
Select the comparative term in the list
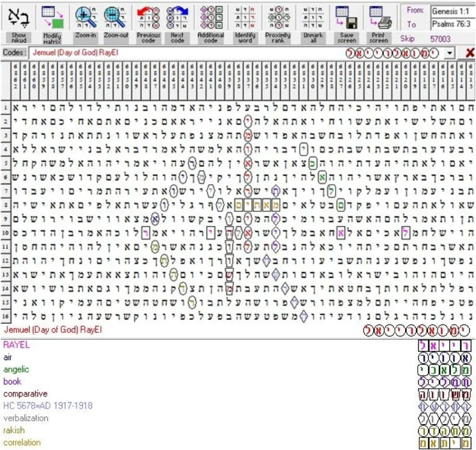click(x=25, y=394)
